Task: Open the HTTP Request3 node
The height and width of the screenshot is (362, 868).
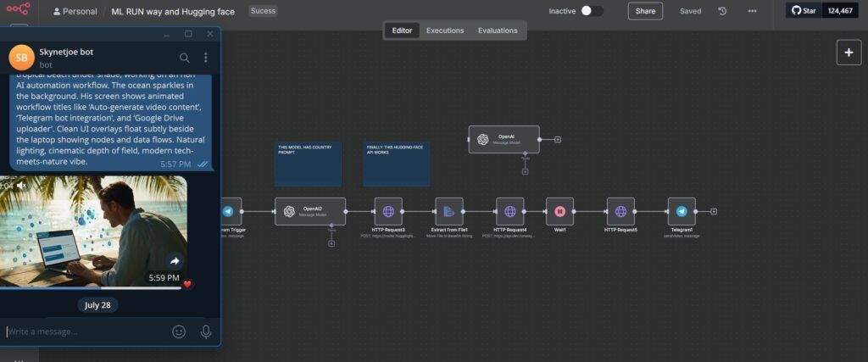Action: (388, 211)
